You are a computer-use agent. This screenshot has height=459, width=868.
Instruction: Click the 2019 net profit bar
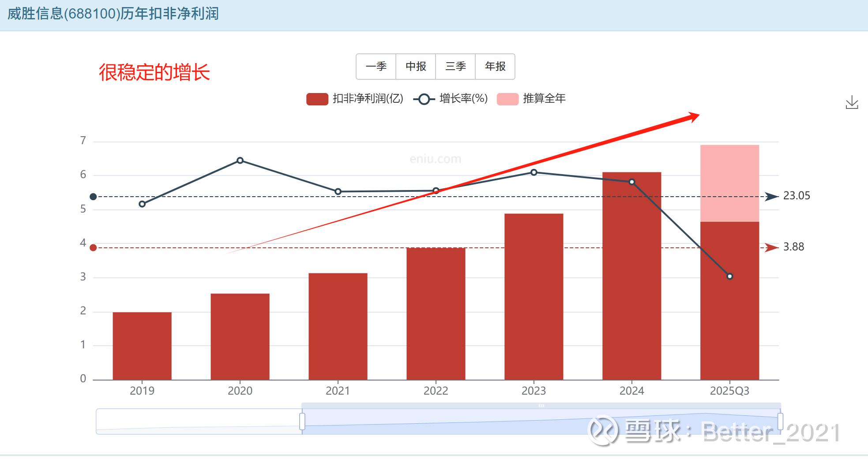point(142,346)
